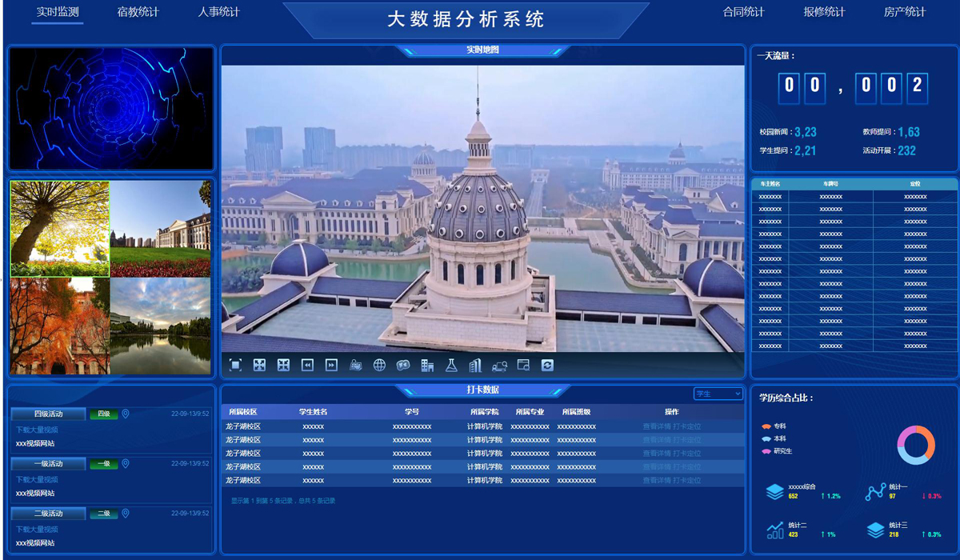Click the refresh icon in map toolbar

[547, 365]
